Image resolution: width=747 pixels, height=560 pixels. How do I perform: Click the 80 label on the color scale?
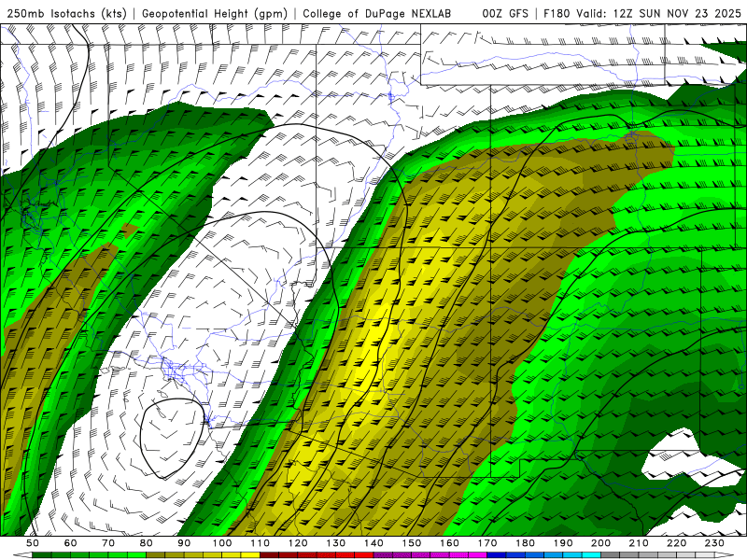[147, 543]
